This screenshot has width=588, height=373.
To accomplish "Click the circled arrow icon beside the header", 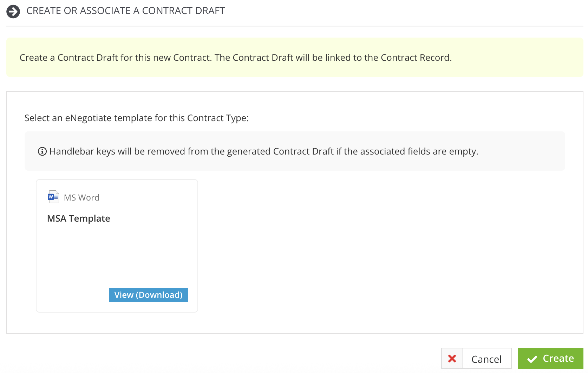I will [x=13, y=11].
